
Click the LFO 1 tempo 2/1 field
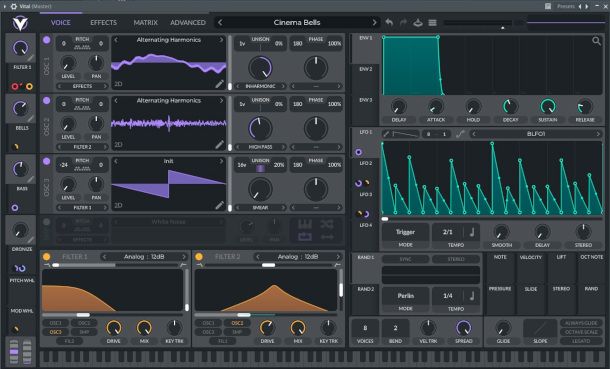pos(447,232)
